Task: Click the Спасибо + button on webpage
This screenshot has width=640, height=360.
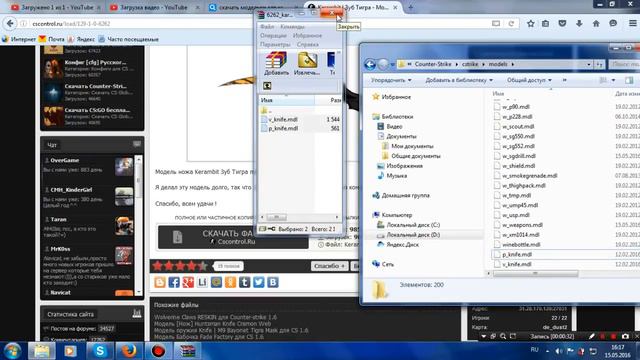Action: click(329, 266)
